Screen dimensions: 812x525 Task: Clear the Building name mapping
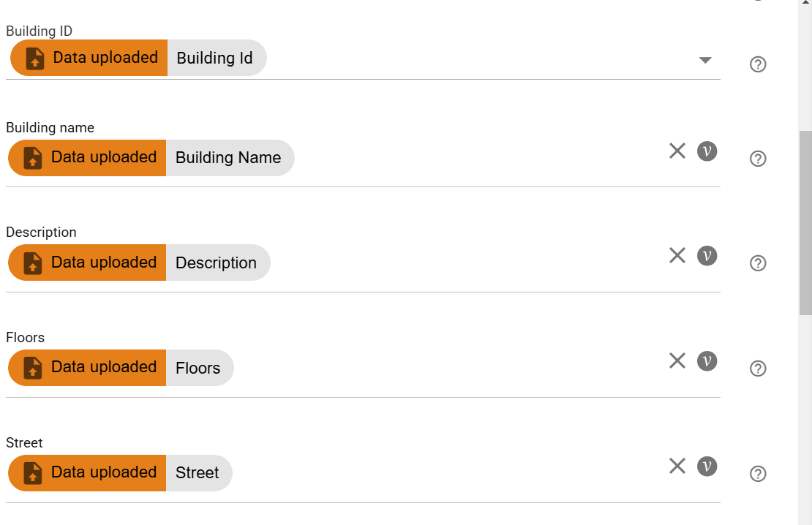tap(677, 151)
